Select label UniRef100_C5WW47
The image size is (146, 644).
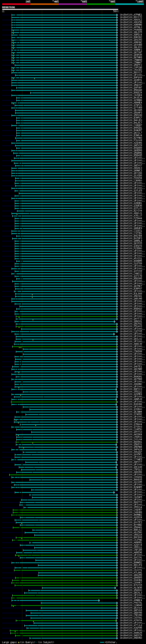pyautogui.click(x=131, y=63)
